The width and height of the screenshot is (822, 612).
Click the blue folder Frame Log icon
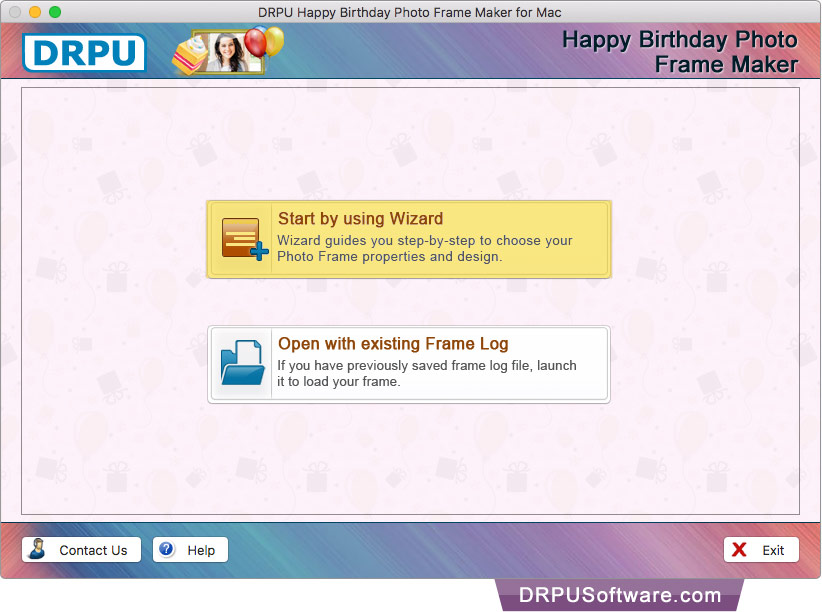243,363
